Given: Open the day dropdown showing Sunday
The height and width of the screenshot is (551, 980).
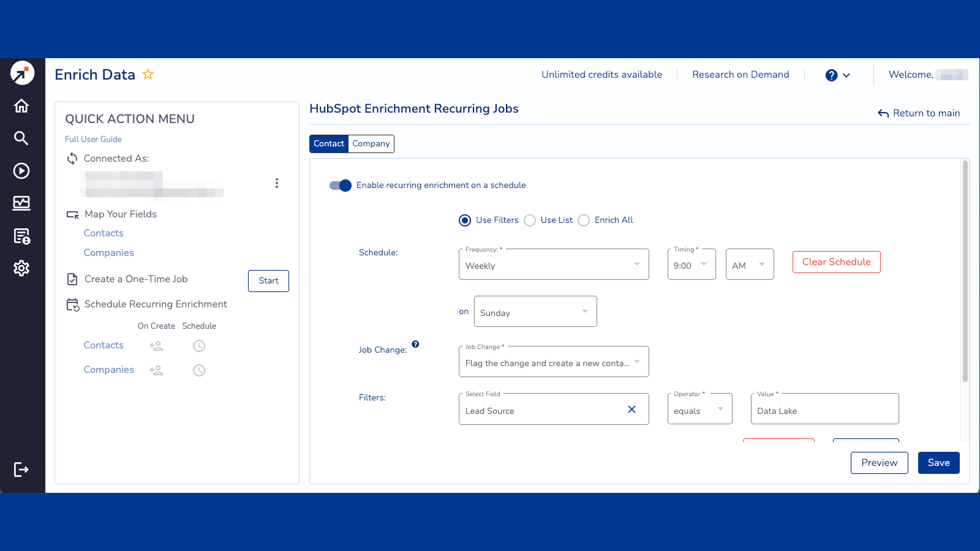Looking at the screenshot, I should (x=535, y=312).
